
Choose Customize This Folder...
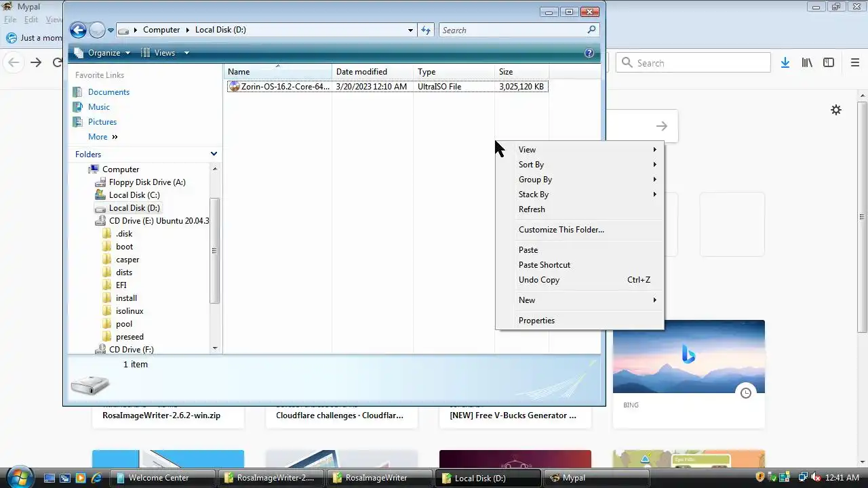pyautogui.click(x=580, y=230)
